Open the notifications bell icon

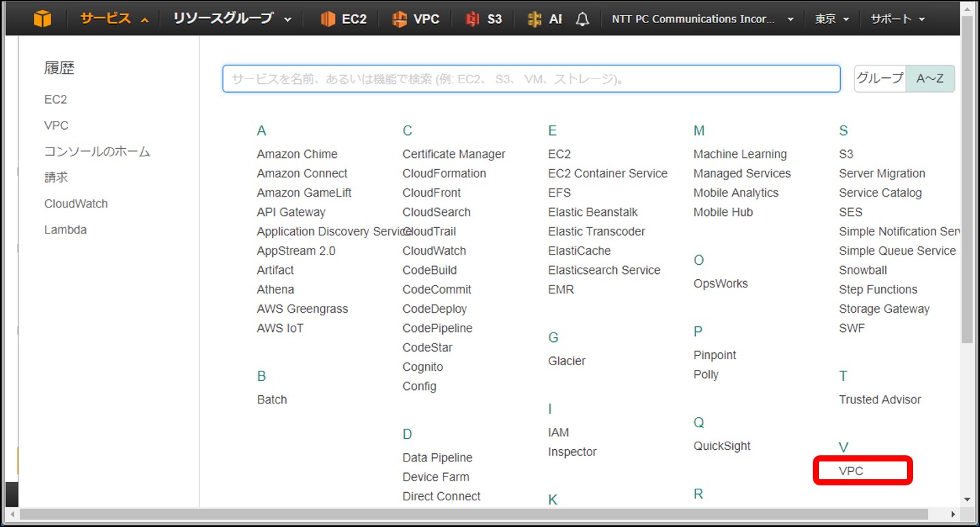pos(582,19)
